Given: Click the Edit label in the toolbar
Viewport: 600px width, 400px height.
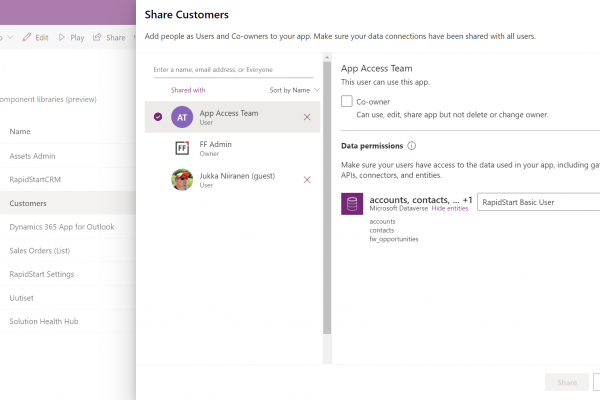Looking at the screenshot, I should coord(42,38).
